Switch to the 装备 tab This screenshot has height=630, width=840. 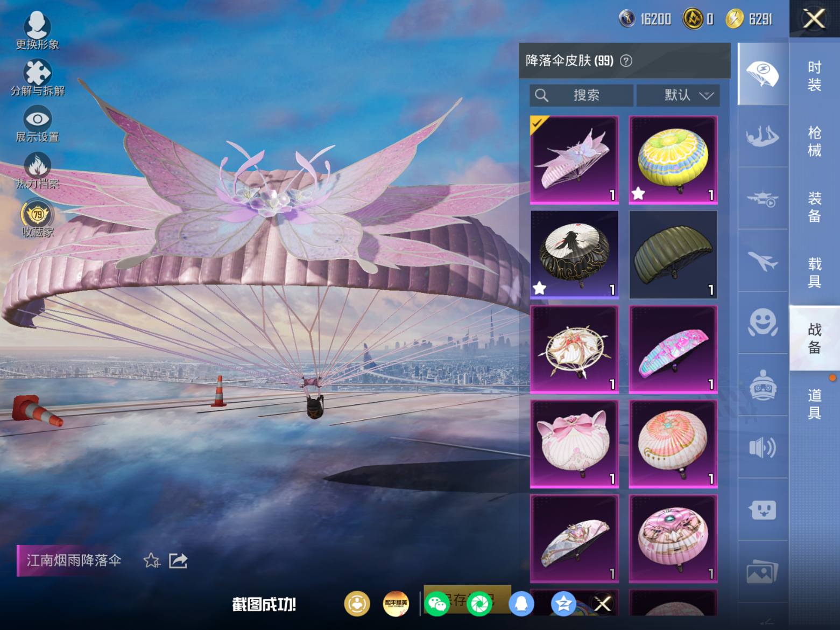(x=814, y=207)
